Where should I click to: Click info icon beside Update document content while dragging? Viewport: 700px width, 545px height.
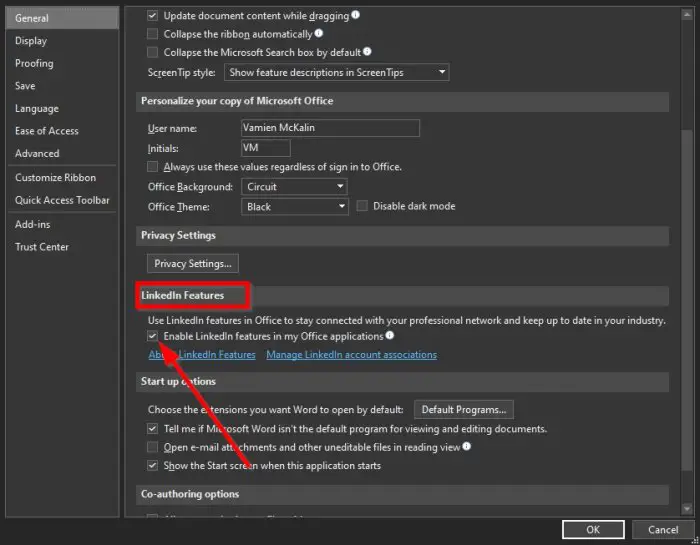355,15
